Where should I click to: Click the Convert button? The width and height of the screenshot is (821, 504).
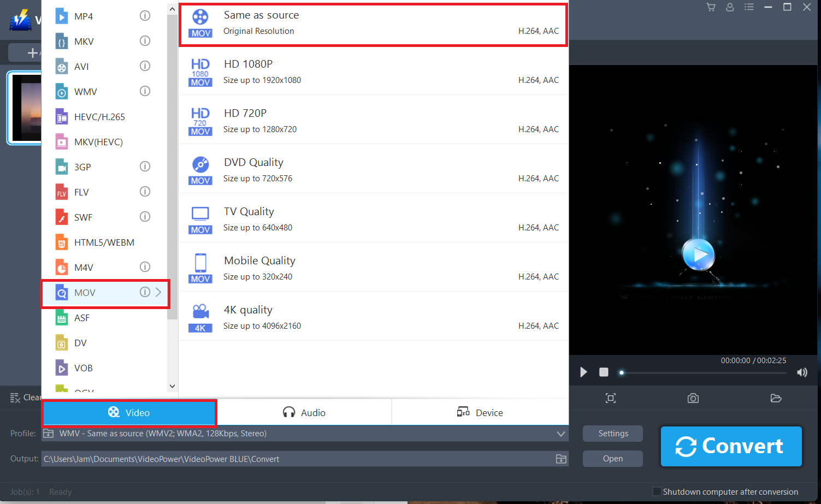731,446
